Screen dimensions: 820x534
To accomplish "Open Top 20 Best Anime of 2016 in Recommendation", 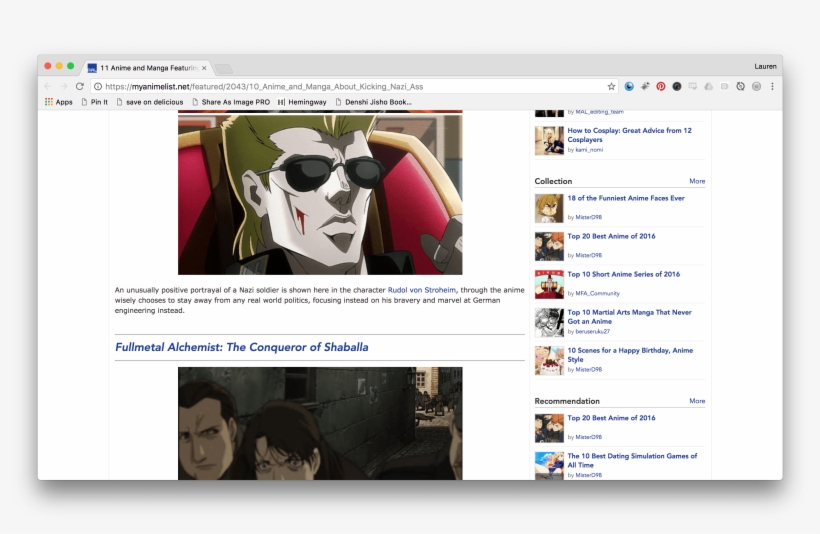I will [x=611, y=418].
